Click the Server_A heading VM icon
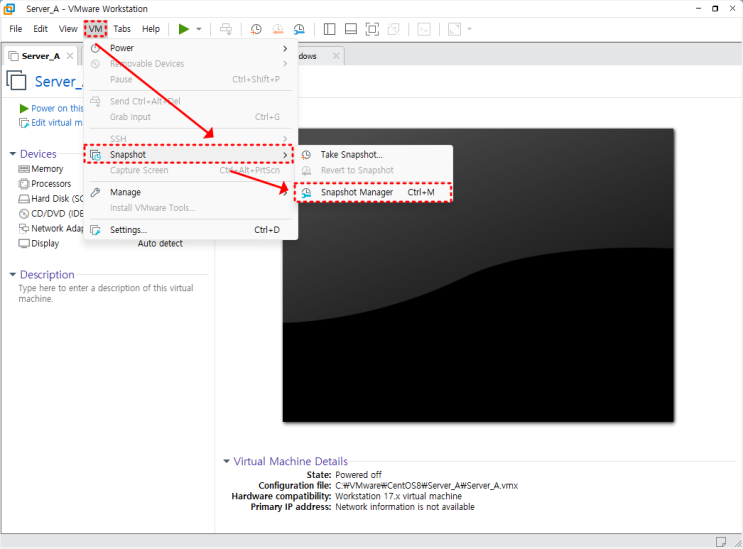This screenshot has width=743, height=549. click(x=17, y=80)
